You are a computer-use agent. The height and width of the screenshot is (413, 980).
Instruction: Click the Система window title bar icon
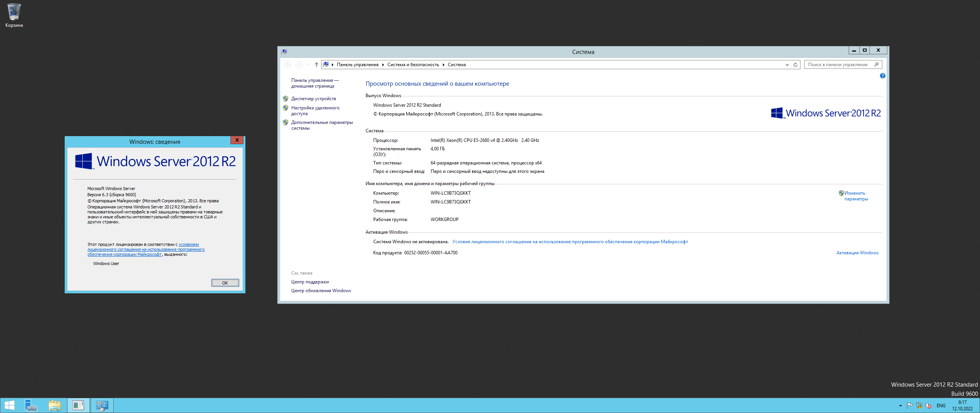pyautogui.click(x=284, y=52)
